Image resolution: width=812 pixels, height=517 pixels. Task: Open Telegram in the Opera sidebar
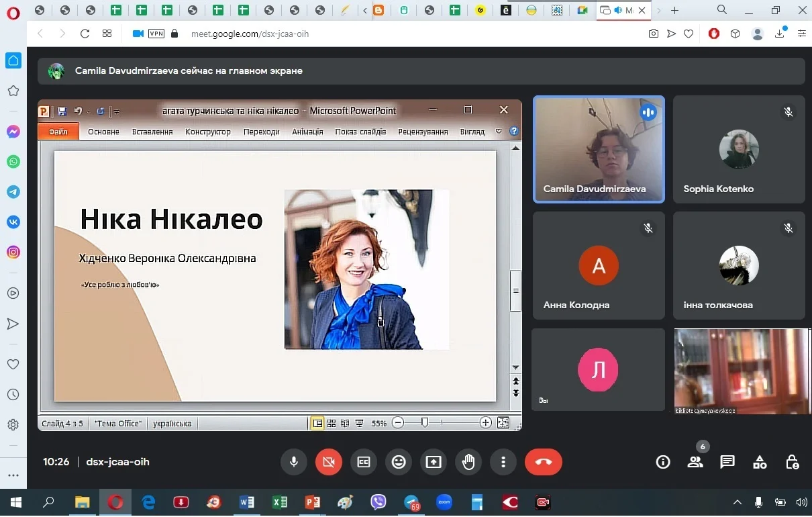pyautogui.click(x=13, y=192)
